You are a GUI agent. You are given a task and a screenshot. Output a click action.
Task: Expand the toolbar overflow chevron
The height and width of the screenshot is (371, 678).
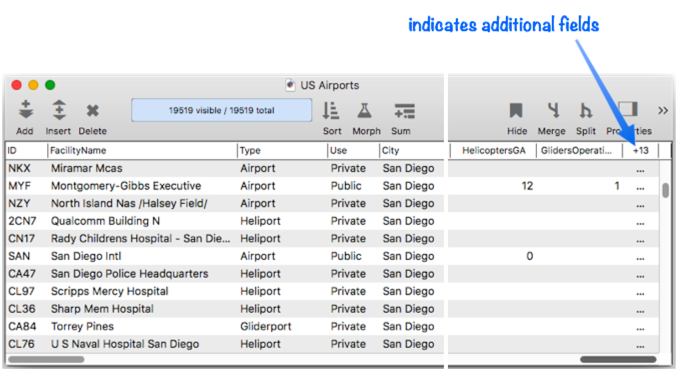pos(663,111)
